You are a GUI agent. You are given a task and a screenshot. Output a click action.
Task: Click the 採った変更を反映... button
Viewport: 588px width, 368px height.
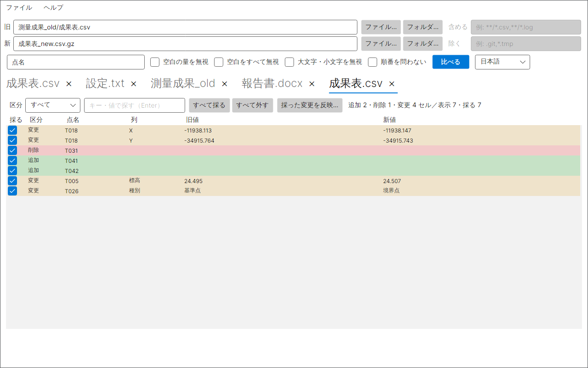pos(310,105)
